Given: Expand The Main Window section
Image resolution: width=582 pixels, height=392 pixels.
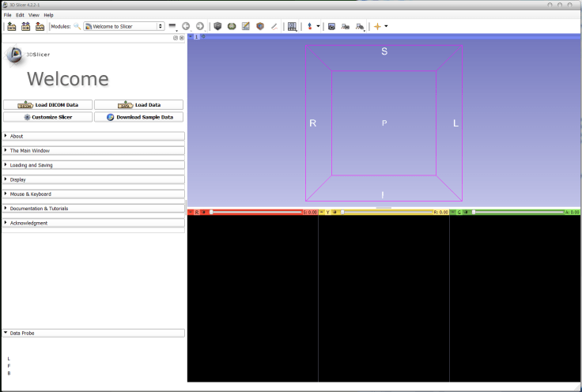Looking at the screenshot, I should pyautogui.click(x=93, y=151).
